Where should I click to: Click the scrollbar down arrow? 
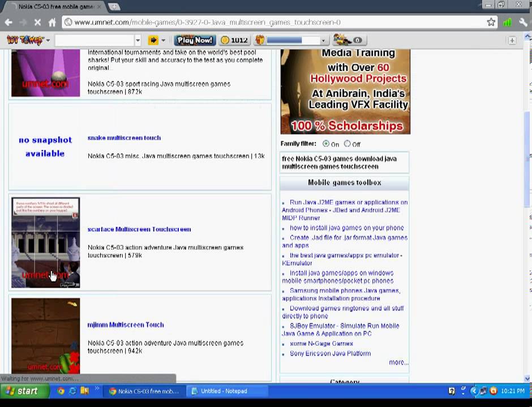[527, 379]
